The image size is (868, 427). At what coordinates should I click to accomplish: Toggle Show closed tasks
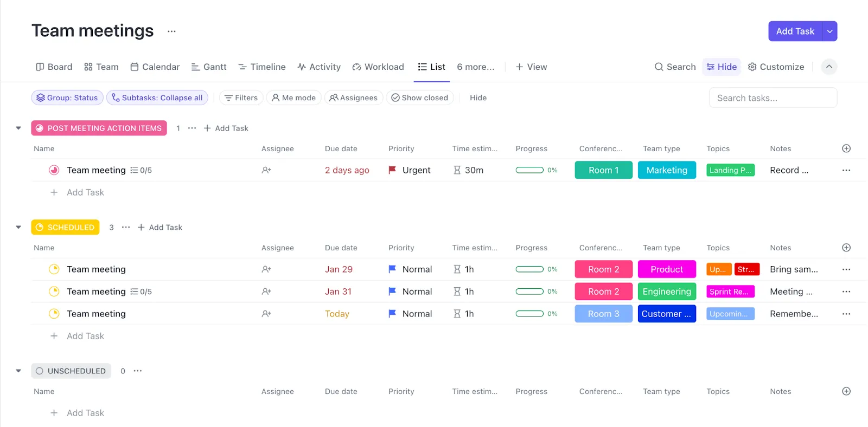[x=420, y=98]
